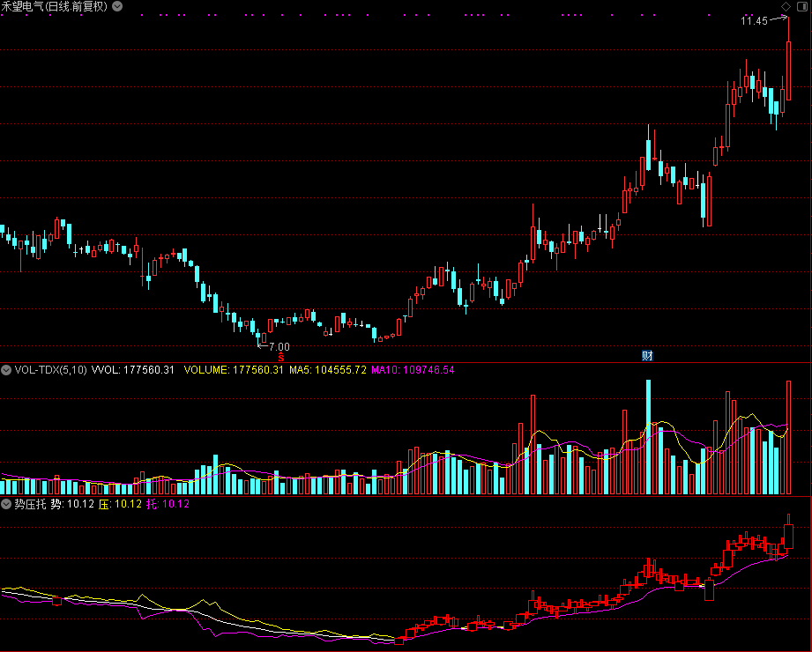Click the 7.00 low price label
Screen dimensions: 812x652
click(x=279, y=346)
